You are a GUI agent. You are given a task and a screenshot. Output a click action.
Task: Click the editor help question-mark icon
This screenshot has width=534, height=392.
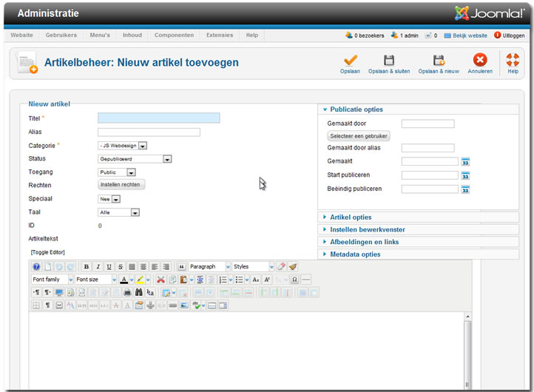36,266
